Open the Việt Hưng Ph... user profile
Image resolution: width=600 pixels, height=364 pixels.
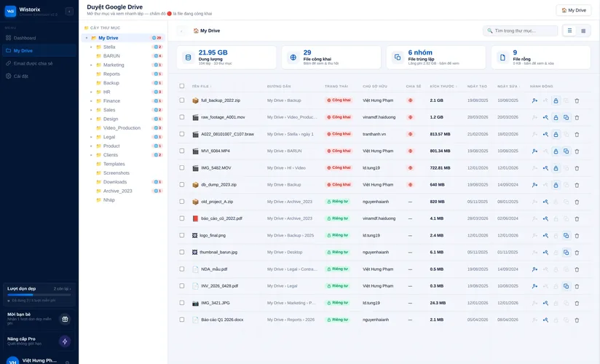pos(39,360)
